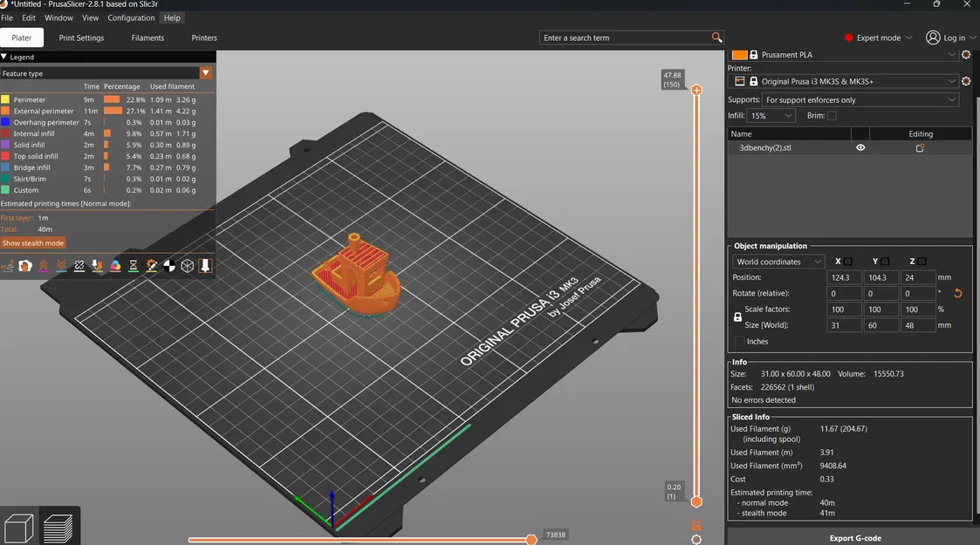Open filament profile settings via gear icon
The height and width of the screenshot is (545, 980).
point(966,54)
